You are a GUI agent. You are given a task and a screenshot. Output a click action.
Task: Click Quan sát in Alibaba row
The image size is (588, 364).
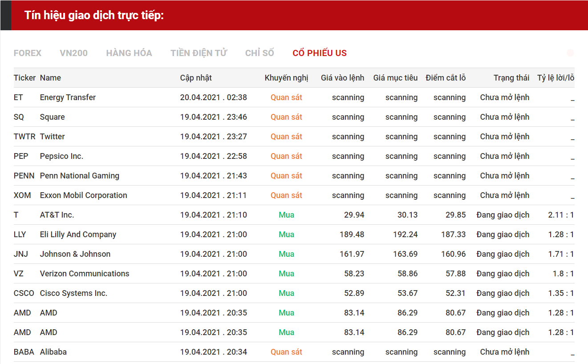286,352
